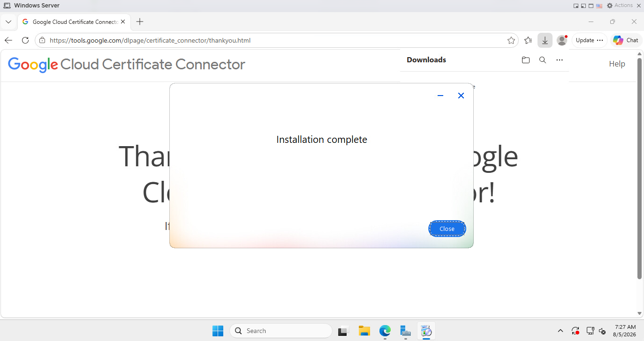The height and width of the screenshot is (341, 644).
Task: Click the Close button in installer dialog
Action: pyautogui.click(x=447, y=229)
